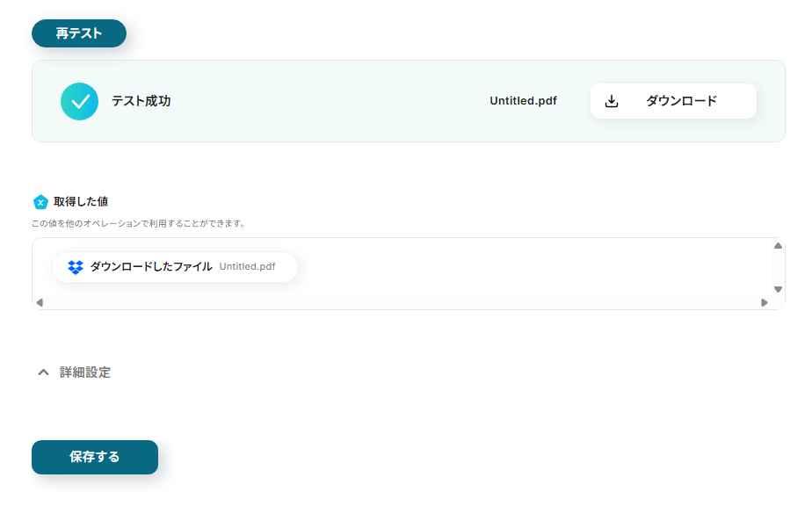Click the 再テスト button
Image resolution: width=812 pixels, height=521 pixels.
point(79,33)
